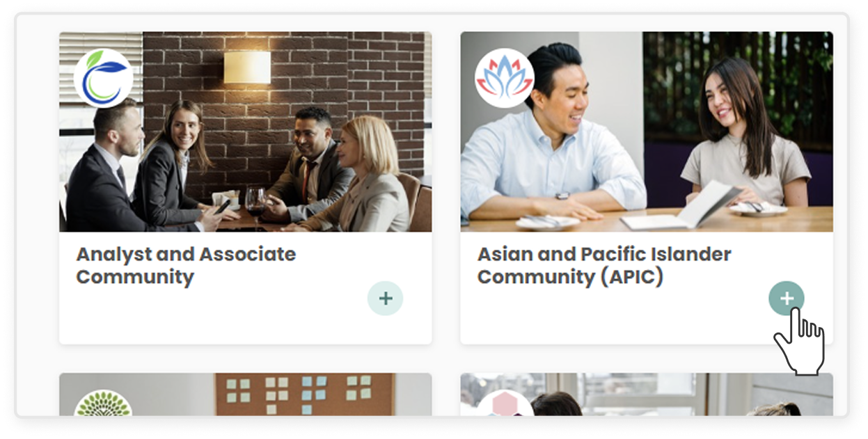Open the Asian and Pacific Islander Community title
The height and width of the screenshot is (439, 868).
click(604, 265)
